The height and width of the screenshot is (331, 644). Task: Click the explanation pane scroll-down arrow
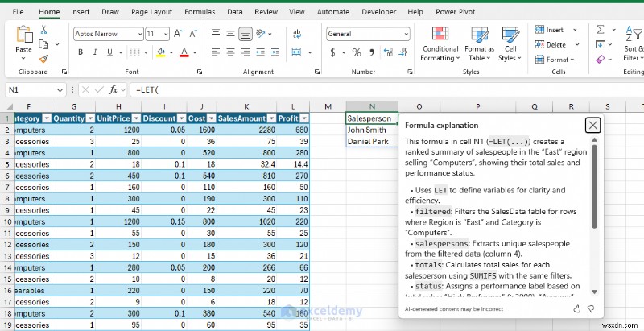pyautogui.click(x=594, y=292)
